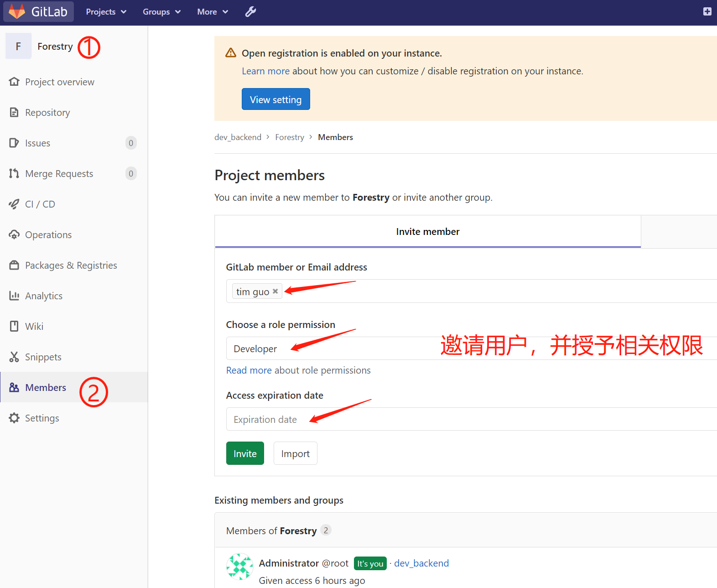Click the Repository file icon

14,112
